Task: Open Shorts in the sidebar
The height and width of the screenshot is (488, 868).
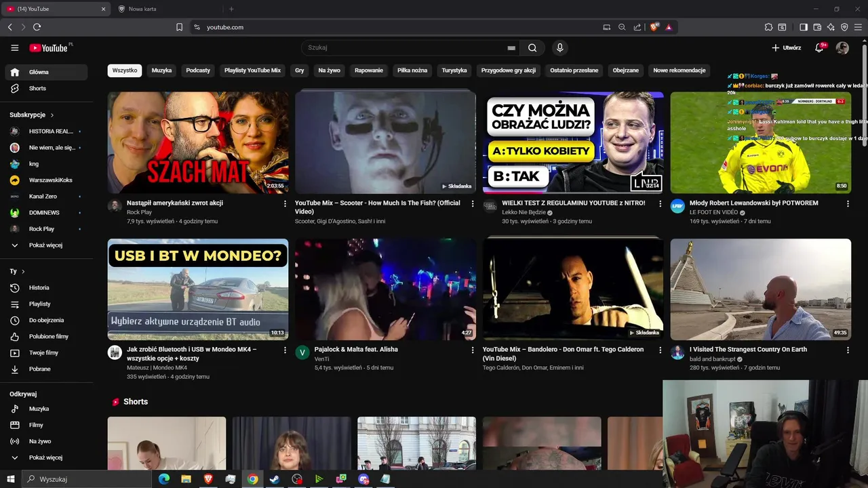Action: click(x=46, y=89)
